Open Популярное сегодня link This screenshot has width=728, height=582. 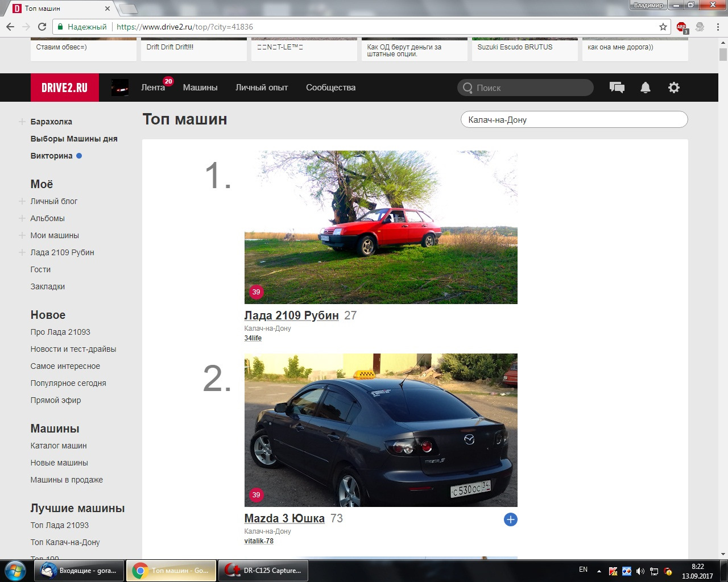[68, 383]
